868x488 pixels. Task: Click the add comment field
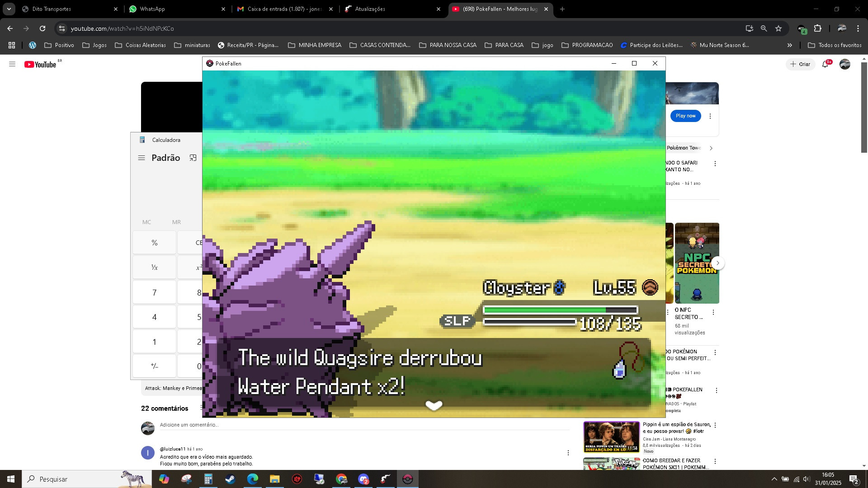coord(364,425)
